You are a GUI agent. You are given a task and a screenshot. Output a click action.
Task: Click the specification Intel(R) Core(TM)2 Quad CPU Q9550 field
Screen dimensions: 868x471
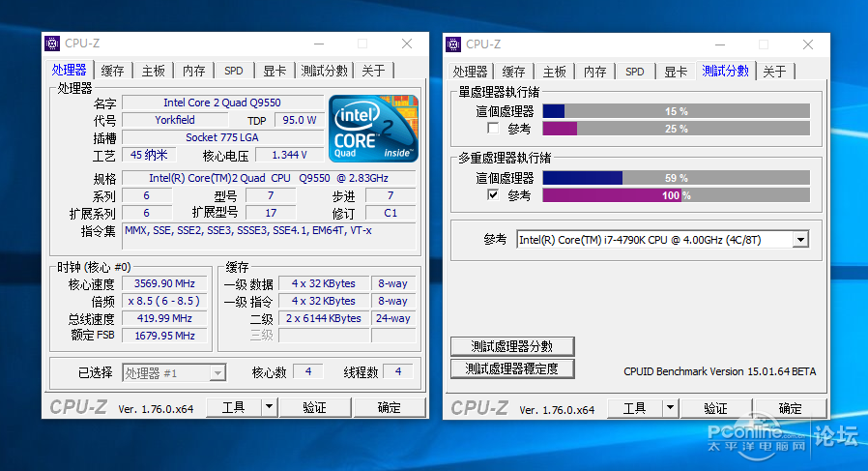pos(269,178)
